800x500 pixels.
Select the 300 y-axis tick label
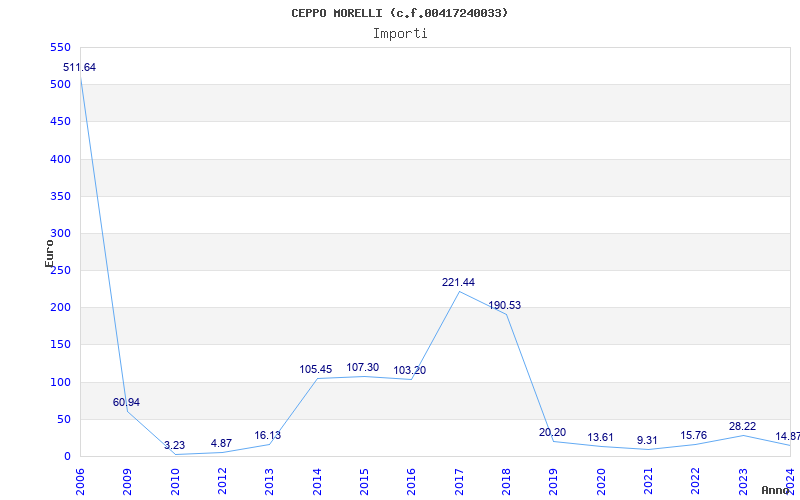(60, 233)
